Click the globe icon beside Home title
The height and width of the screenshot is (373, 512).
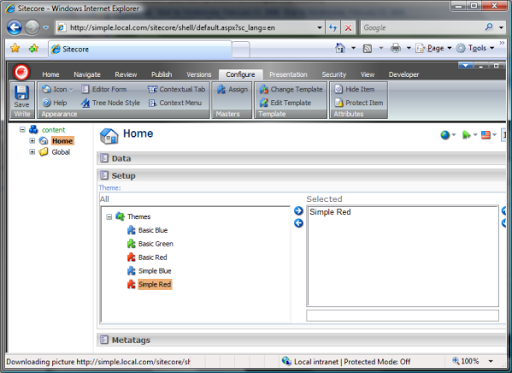(445, 135)
